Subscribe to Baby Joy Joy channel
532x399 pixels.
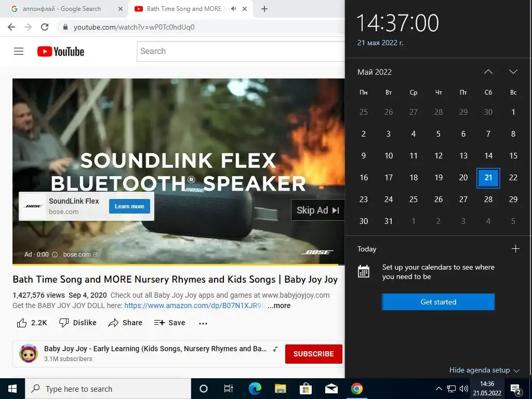(313, 354)
